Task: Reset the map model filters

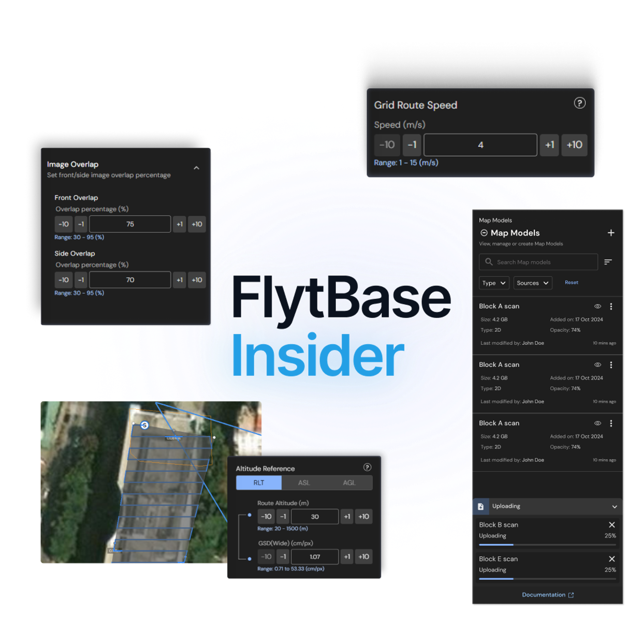Action: (571, 282)
